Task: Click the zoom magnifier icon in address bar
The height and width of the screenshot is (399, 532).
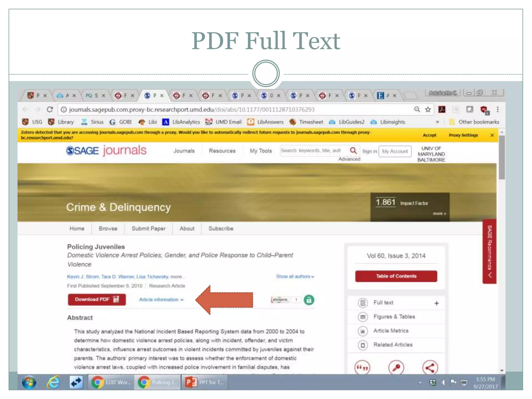Action: pyautogui.click(x=417, y=109)
